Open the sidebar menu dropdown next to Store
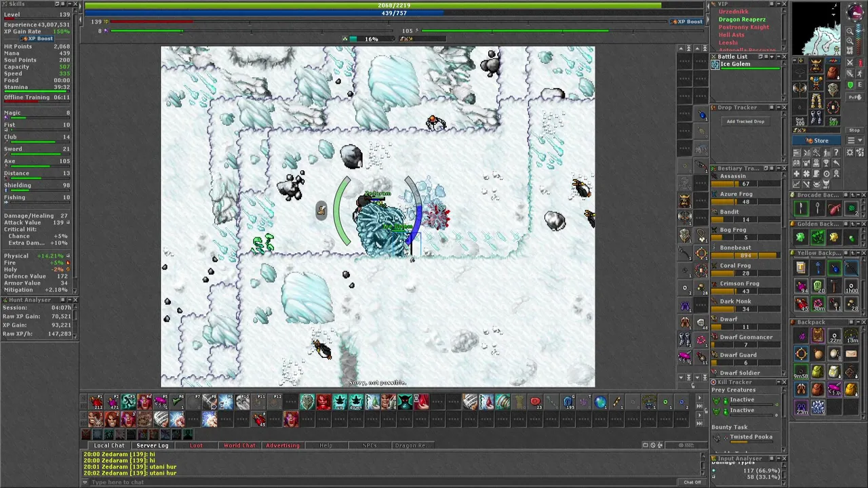This screenshot has width=868, height=488. [x=854, y=140]
